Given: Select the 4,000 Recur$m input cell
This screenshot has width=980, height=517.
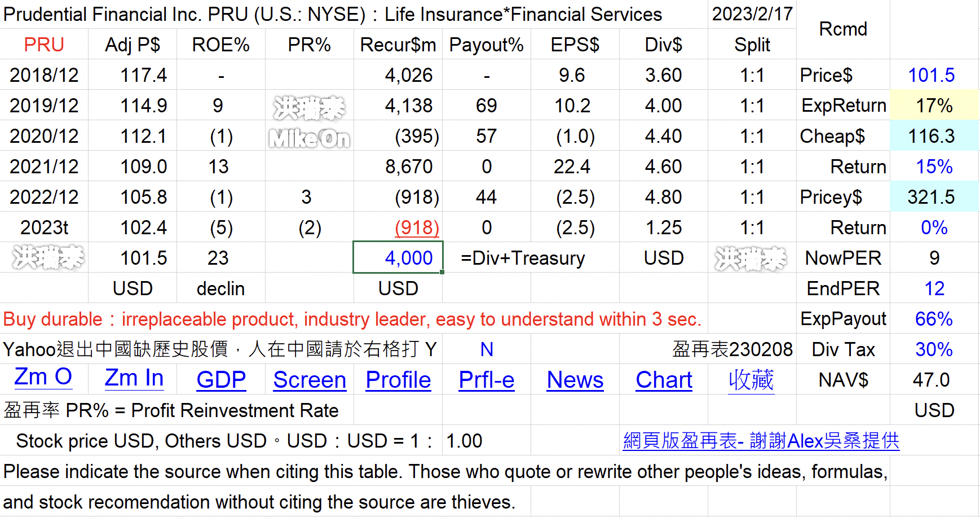Looking at the screenshot, I should (x=398, y=257).
